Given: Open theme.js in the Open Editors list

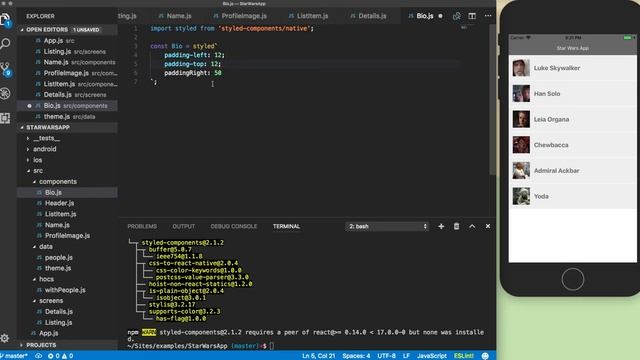Looking at the screenshot, I should click(x=67, y=117).
